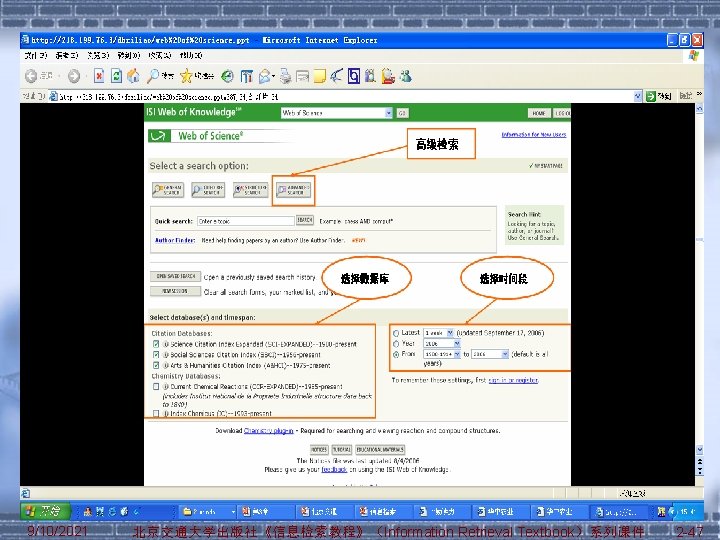720x540 pixels.
Task: Click the column-shaped toolbar icon
Action: point(247,76)
